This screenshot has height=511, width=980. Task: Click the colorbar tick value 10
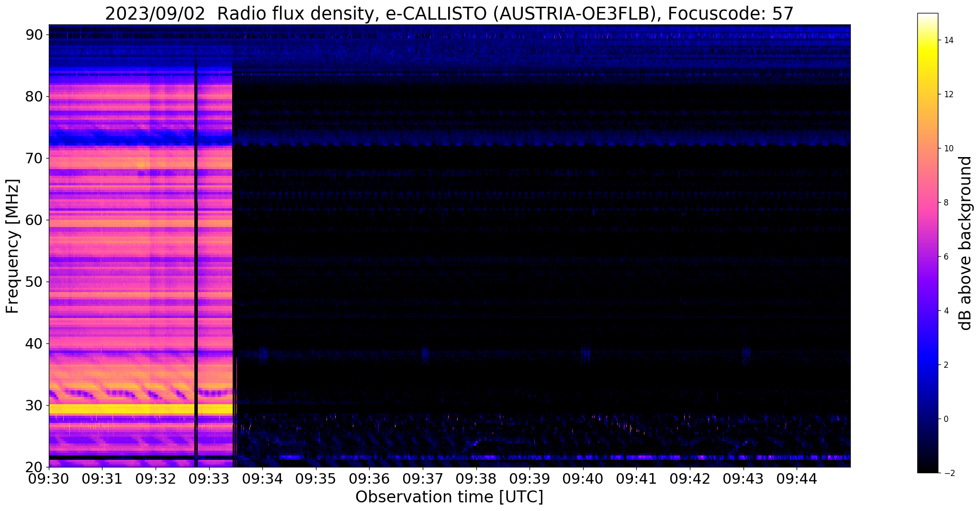(x=948, y=148)
